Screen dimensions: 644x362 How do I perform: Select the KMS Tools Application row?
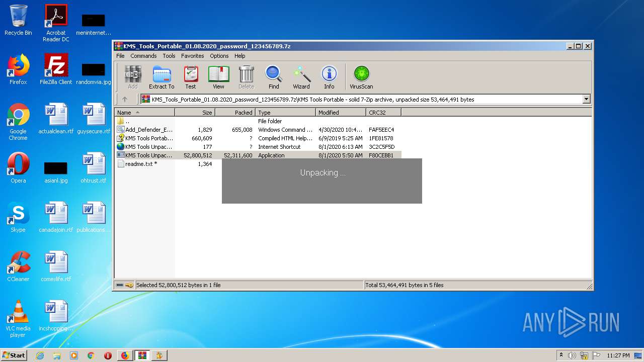tap(259, 155)
